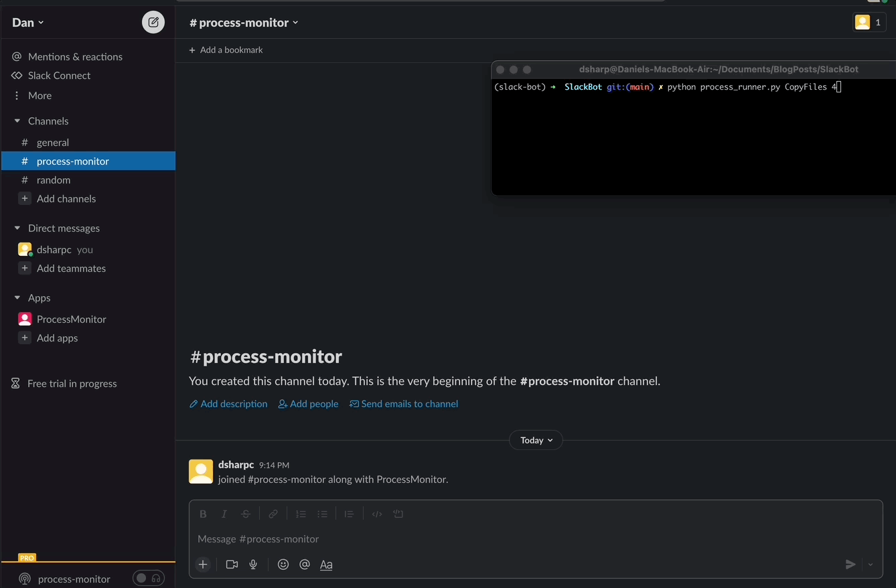896x588 pixels.
Task: Open the Dan workspace dropdown
Action: 28,23
